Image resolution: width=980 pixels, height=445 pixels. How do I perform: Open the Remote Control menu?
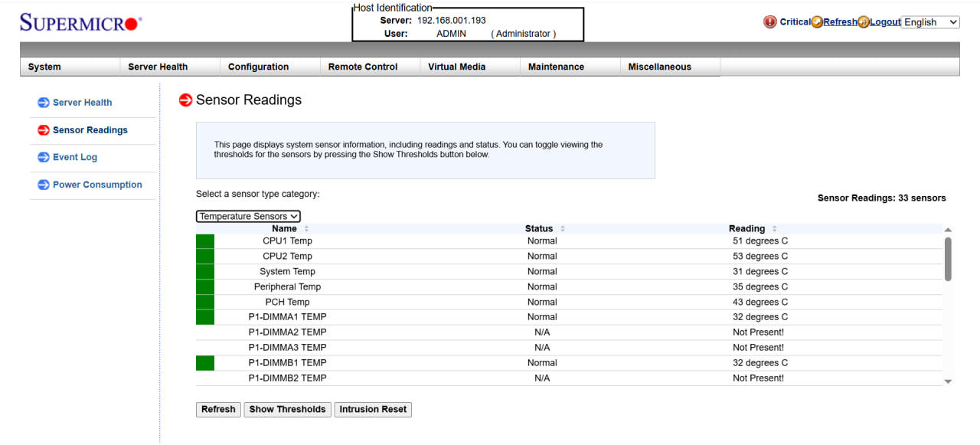point(363,67)
